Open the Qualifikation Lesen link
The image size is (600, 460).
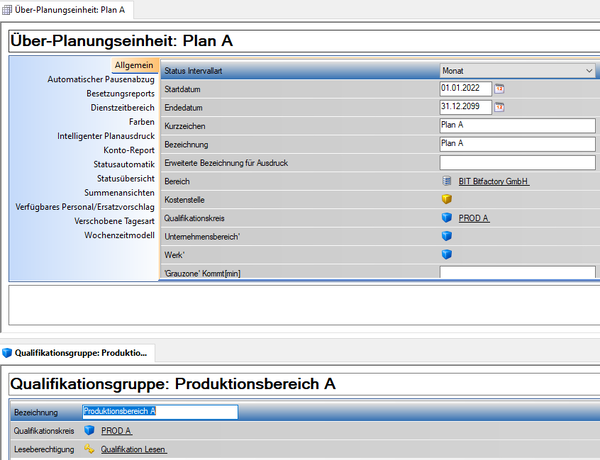[x=134, y=450]
